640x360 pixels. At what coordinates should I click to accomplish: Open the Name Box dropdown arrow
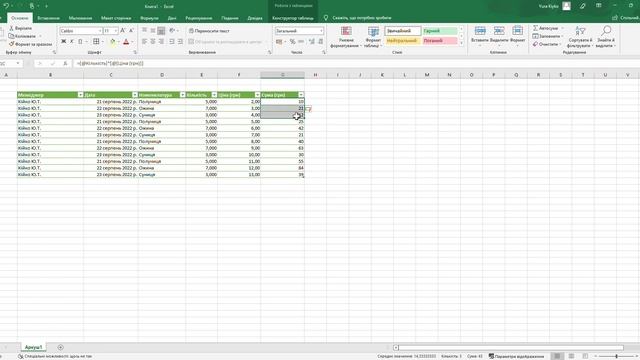tap(18, 63)
